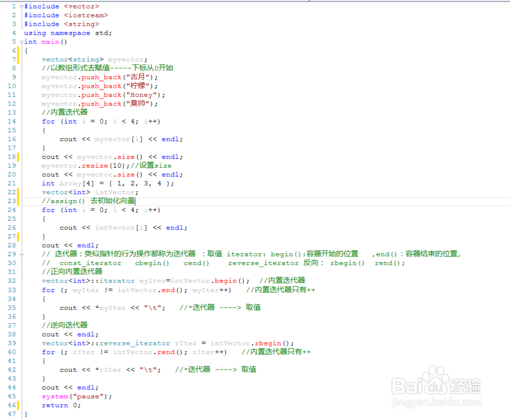
Task: Click the margin gutter beside line 9 to set breakpoint
Action: click(x=5, y=77)
